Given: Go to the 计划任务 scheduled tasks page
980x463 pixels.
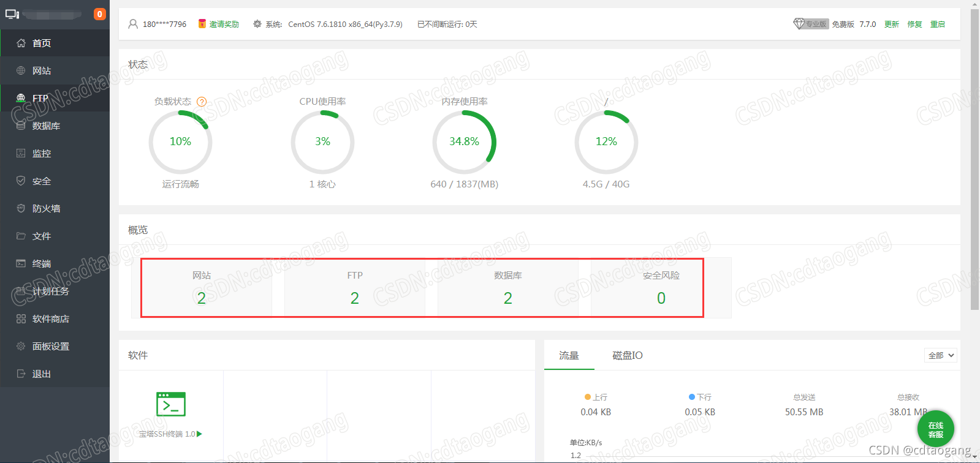Looking at the screenshot, I should (x=55, y=291).
